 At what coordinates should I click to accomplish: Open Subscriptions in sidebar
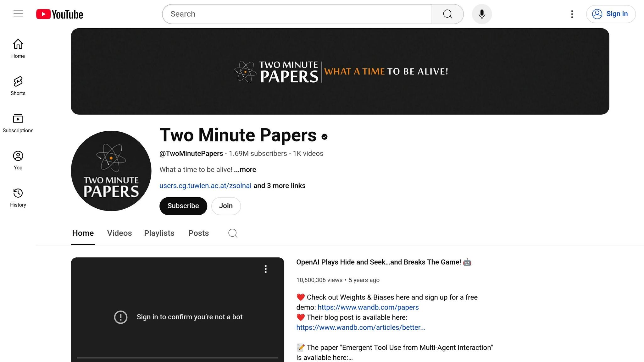(18, 123)
